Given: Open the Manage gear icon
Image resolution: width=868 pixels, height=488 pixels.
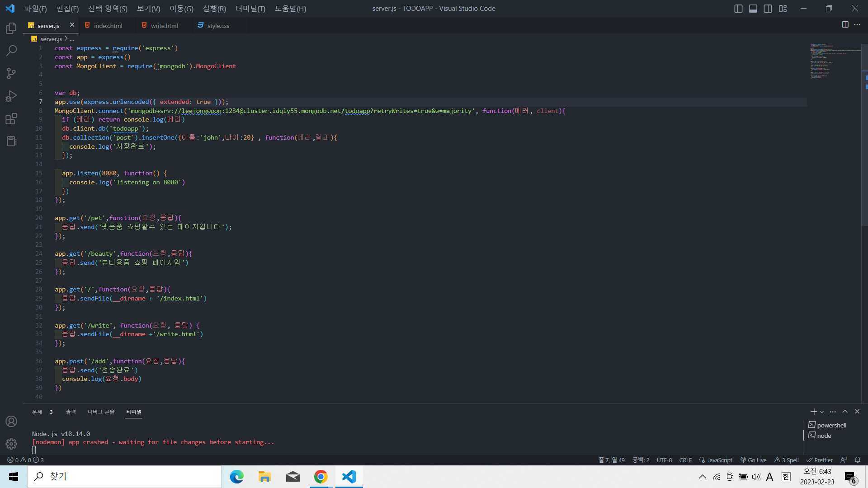Looking at the screenshot, I should pos(11,444).
